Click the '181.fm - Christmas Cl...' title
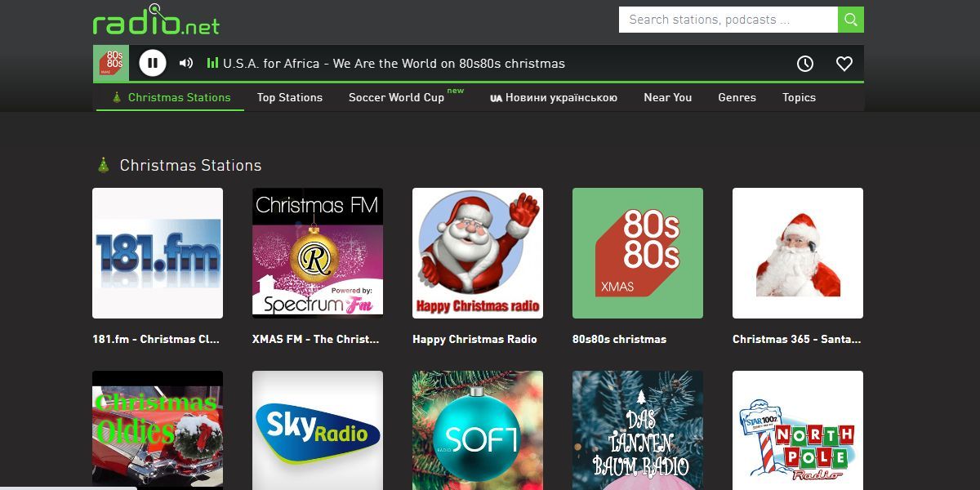The width and height of the screenshot is (980, 490). coord(156,339)
